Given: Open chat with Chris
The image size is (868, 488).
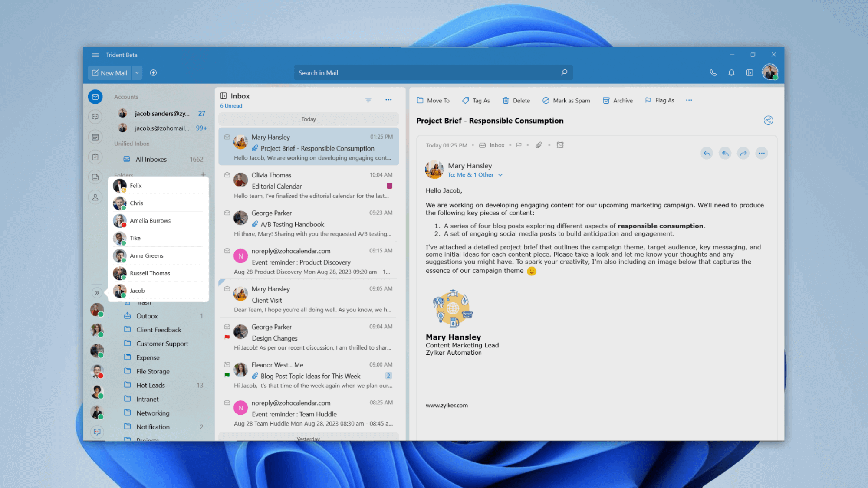Looking at the screenshot, I should 158,203.
